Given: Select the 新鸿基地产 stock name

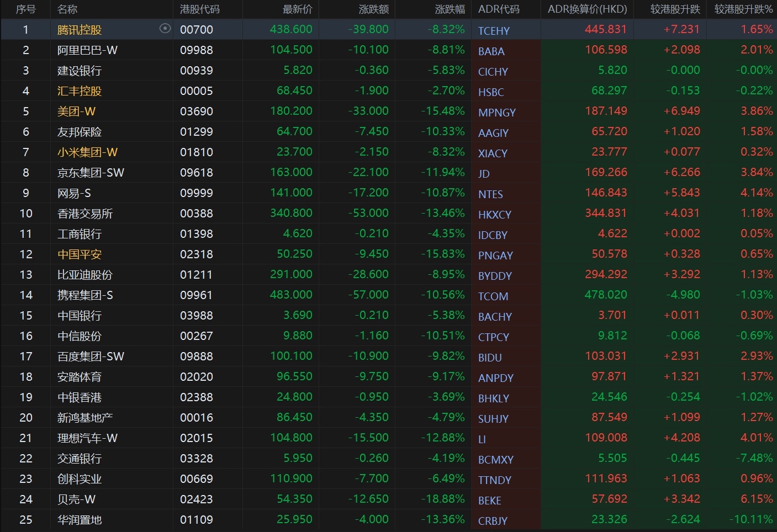Looking at the screenshot, I should 85,418.
